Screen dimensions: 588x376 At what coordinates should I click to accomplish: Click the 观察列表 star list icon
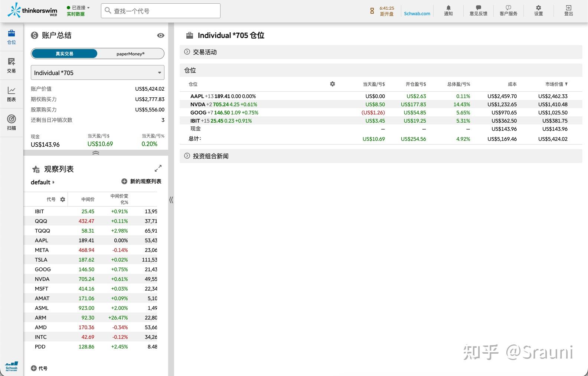[x=36, y=169]
